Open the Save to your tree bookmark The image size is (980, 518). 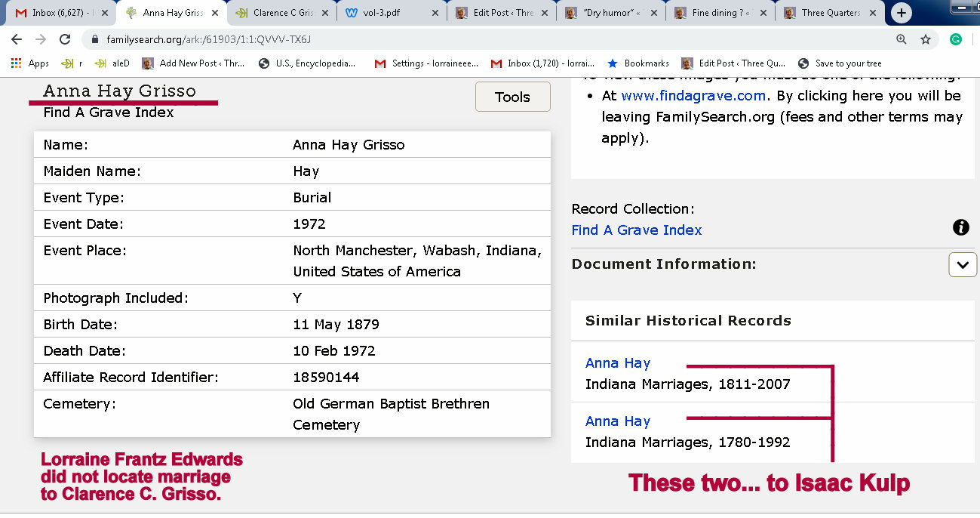coord(840,63)
